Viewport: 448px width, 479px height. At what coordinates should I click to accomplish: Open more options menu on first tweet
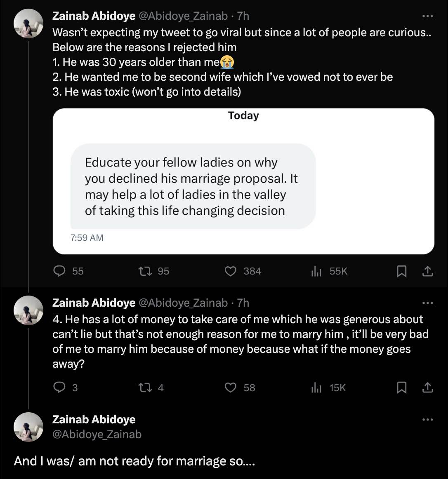point(428,16)
